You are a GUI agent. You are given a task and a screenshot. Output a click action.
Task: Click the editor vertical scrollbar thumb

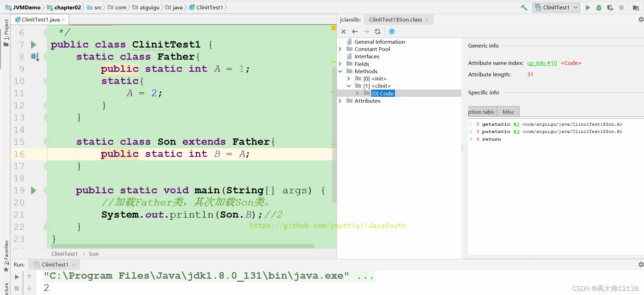[x=335, y=135]
